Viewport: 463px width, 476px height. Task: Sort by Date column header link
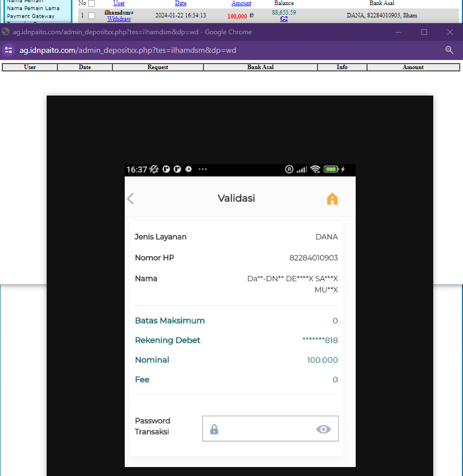pos(180,3)
